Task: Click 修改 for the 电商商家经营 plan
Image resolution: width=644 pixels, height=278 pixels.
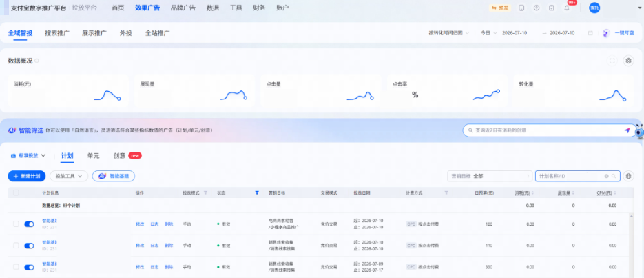Action: [140, 224]
